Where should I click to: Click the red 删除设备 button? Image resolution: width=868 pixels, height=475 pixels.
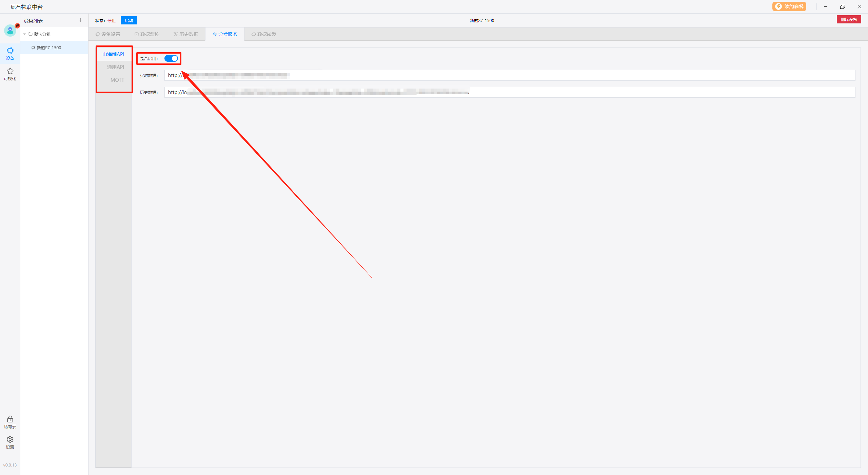[848, 20]
